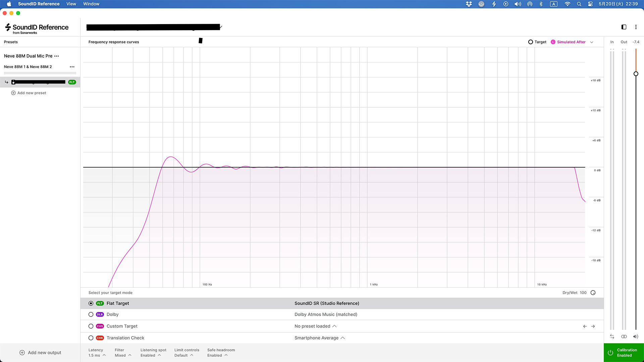Click the FLT badge on active preset

[72, 82]
